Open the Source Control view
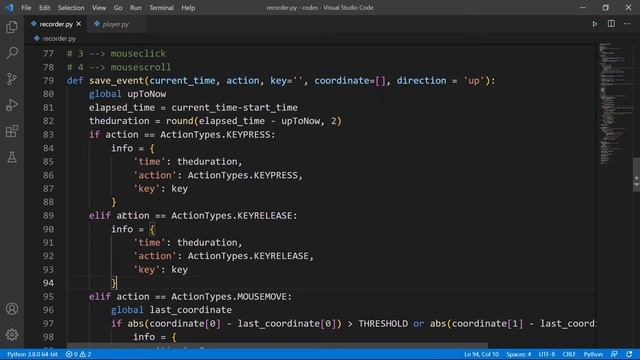640x360 pixels. click(12, 79)
